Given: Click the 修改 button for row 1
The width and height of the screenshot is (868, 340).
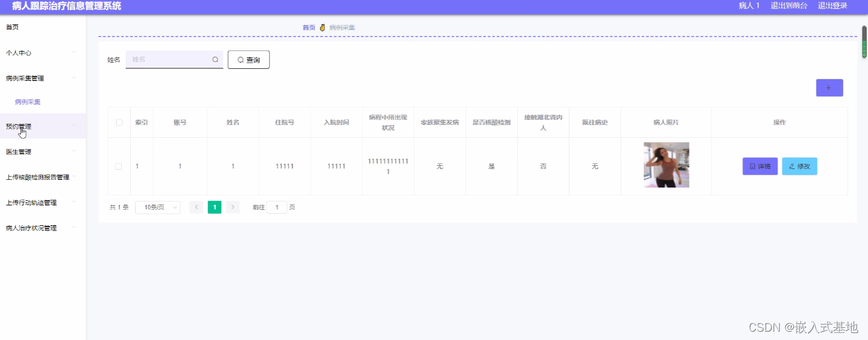Looking at the screenshot, I should (x=799, y=166).
